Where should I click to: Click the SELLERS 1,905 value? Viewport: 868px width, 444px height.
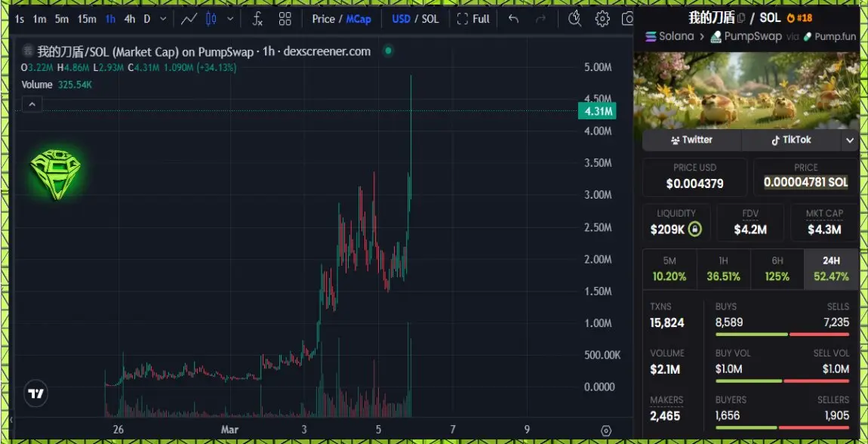click(836, 415)
